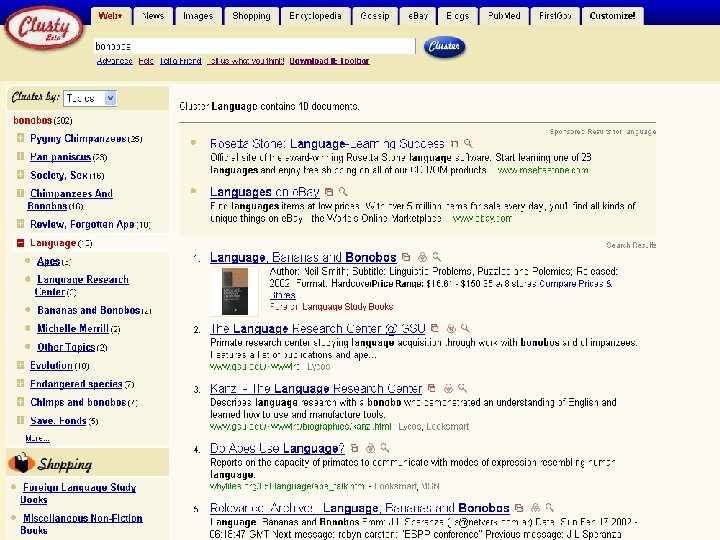Open the PubMed tab
720x540 pixels.
click(504, 16)
